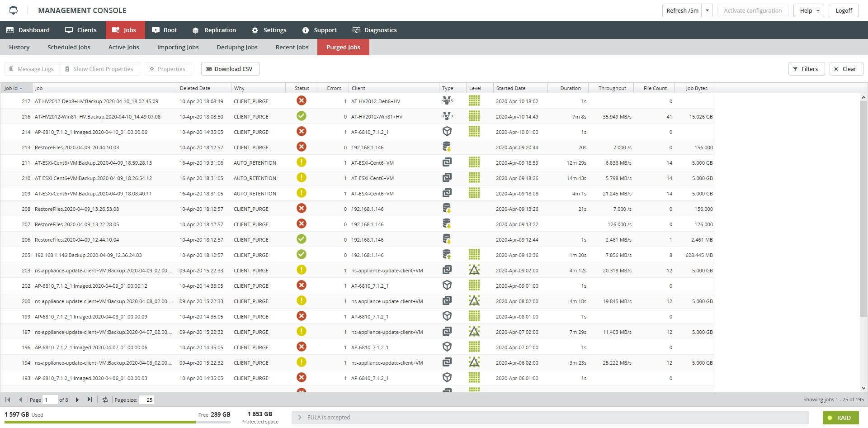Click the page number input field
The width and height of the screenshot is (868, 428).
pos(50,399)
